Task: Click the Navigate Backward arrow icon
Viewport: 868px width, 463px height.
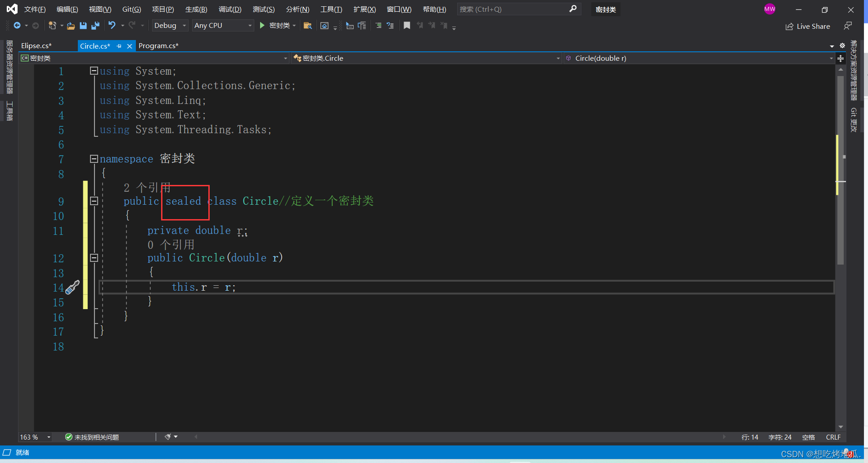Action: point(17,26)
